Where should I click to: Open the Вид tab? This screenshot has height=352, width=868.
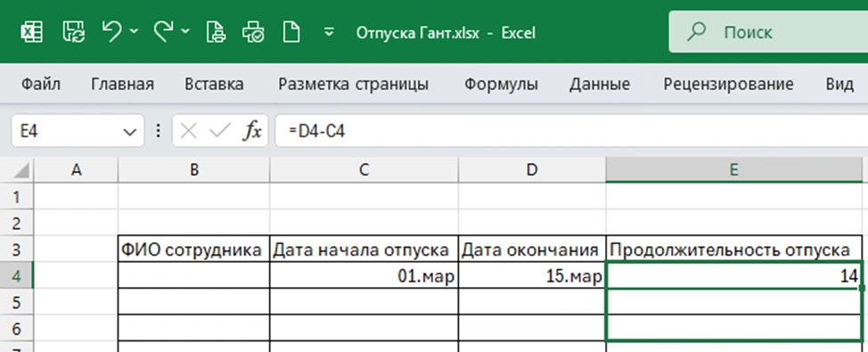click(839, 84)
